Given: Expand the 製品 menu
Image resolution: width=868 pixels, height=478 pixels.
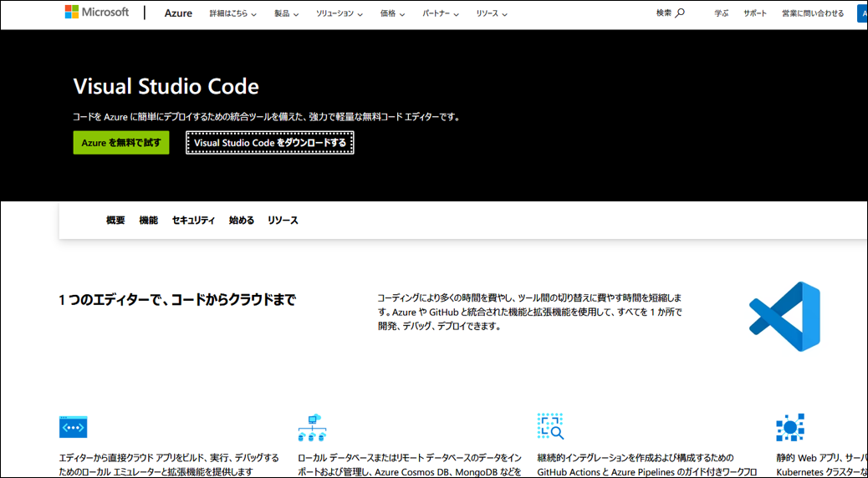Looking at the screenshot, I should click(x=286, y=14).
